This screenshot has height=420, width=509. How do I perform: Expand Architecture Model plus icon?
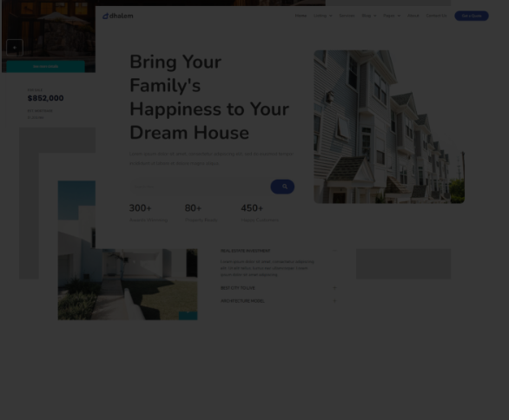point(334,301)
